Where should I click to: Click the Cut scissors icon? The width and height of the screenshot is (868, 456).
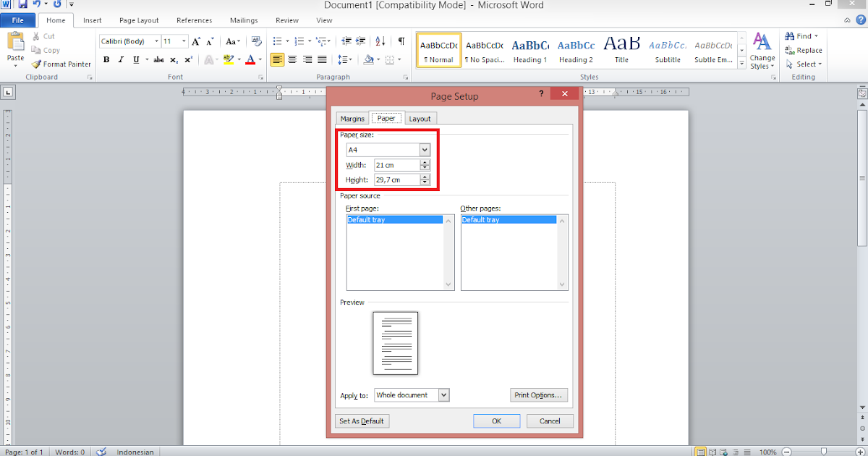click(37, 36)
